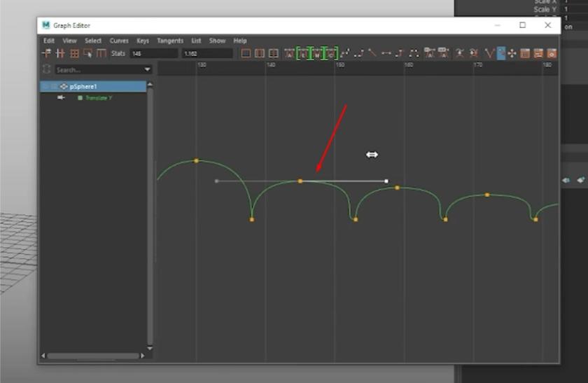This screenshot has height=383, width=588.
Task: Select the peak keyframe near frame 159
Action: (397, 188)
